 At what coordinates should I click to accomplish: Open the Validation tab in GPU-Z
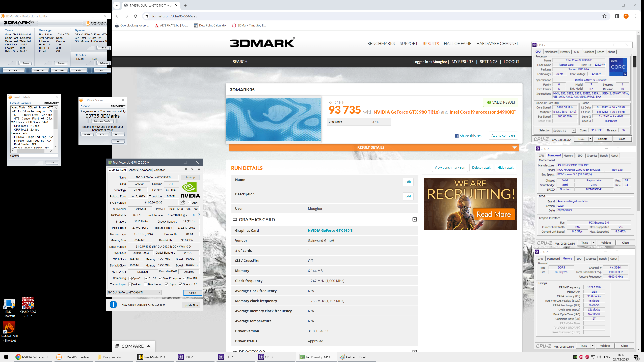click(x=159, y=170)
